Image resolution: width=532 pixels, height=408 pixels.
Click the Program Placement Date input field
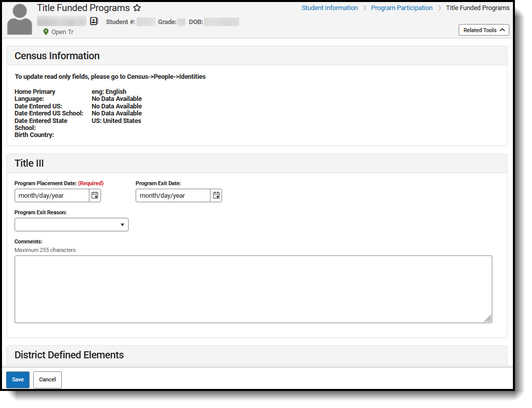(50, 195)
